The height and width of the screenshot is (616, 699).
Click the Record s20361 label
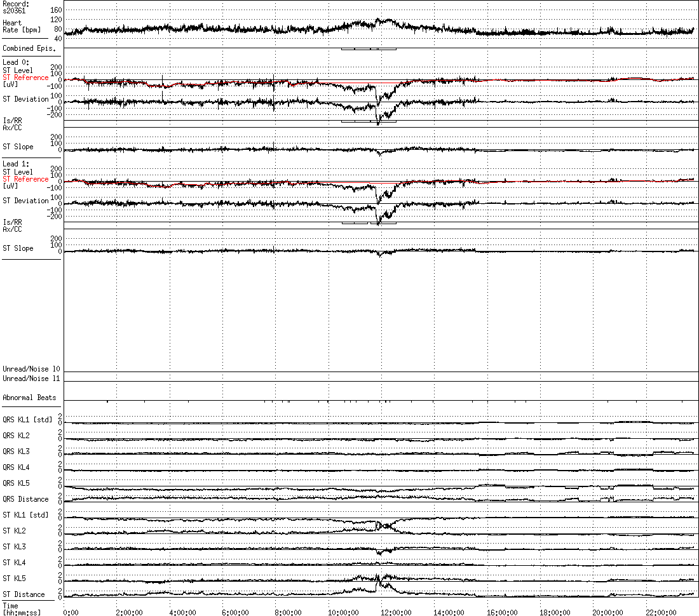16,7
